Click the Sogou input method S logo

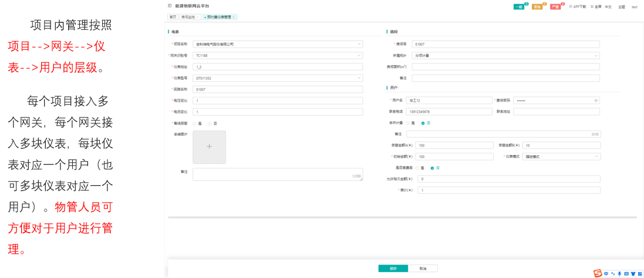[598, 273]
